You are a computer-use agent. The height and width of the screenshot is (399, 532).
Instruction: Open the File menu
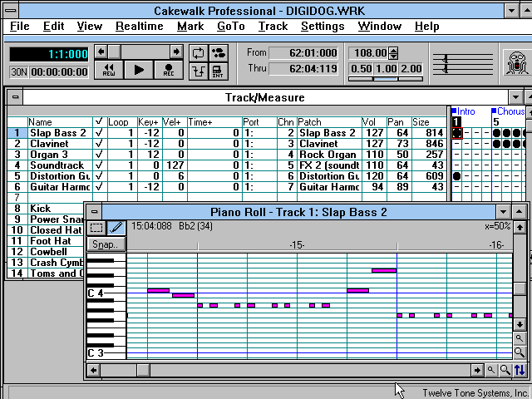(x=20, y=26)
